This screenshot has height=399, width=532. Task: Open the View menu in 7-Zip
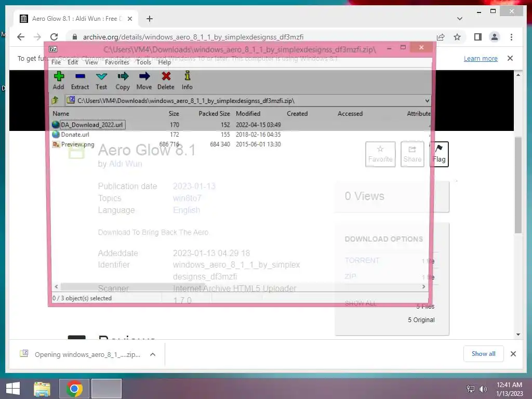point(91,62)
